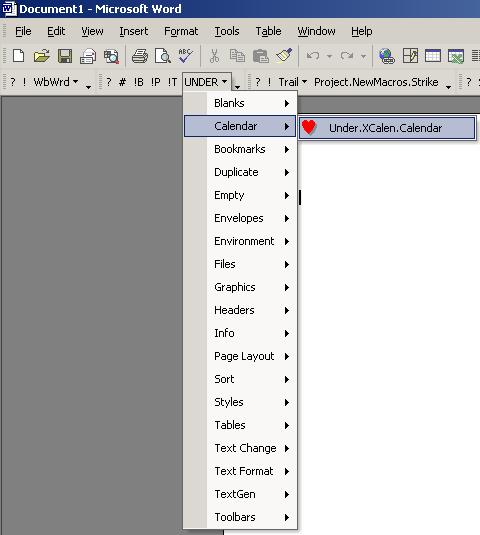The image size is (480, 535).
Task: Click the red heart icon in the submenu
Action: [x=309, y=127]
